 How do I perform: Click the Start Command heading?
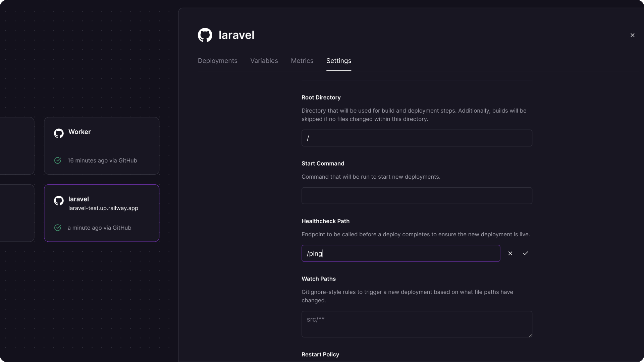point(323,164)
